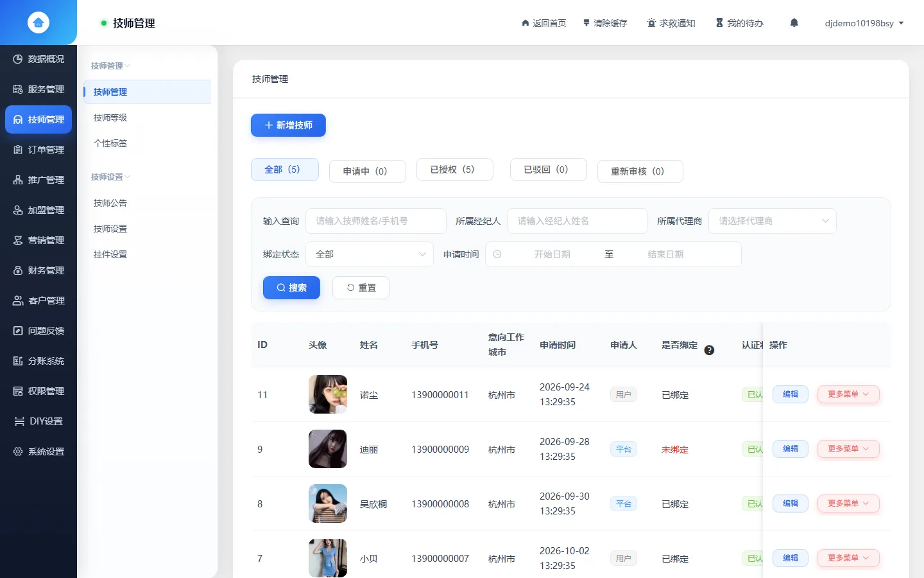Click the notification bell icon
924x578 pixels.
click(x=794, y=23)
